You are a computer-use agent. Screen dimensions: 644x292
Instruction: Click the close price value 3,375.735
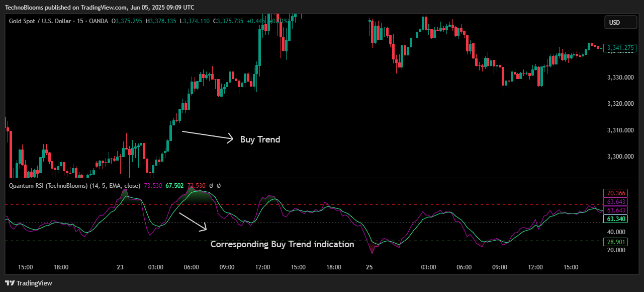(230, 21)
